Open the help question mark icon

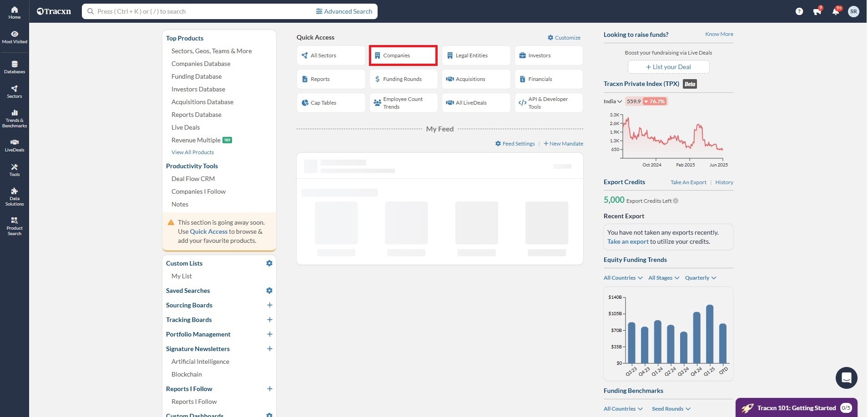pyautogui.click(x=799, y=11)
